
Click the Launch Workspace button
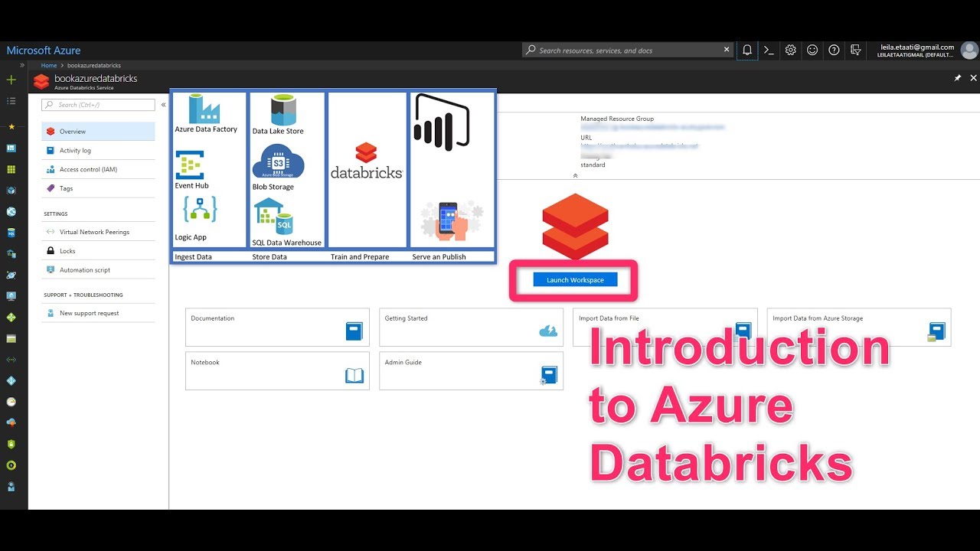tap(575, 280)
